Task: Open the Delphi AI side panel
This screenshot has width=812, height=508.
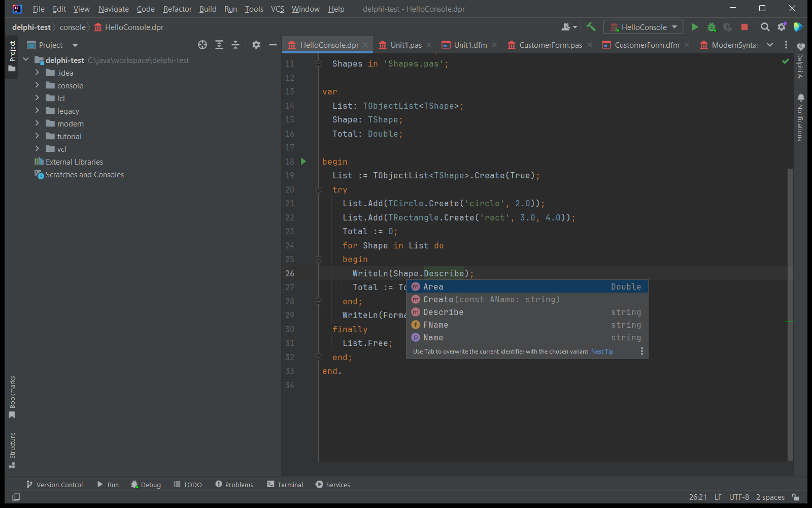Action: (x=800, y=60)
